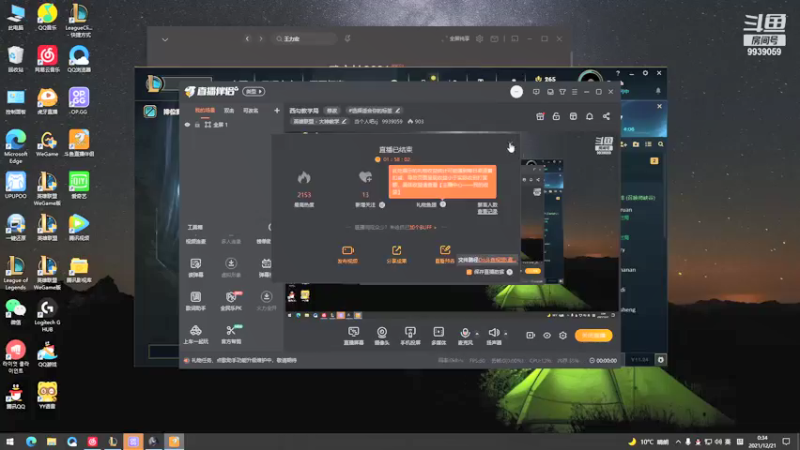800x450 pixels.
Task: Click the 麦克风 microphone icon
Action: (465, 333)
